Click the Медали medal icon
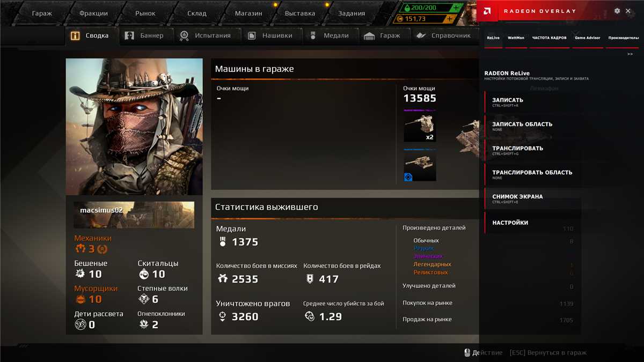644x362 pixels. [x=313, y=36]
